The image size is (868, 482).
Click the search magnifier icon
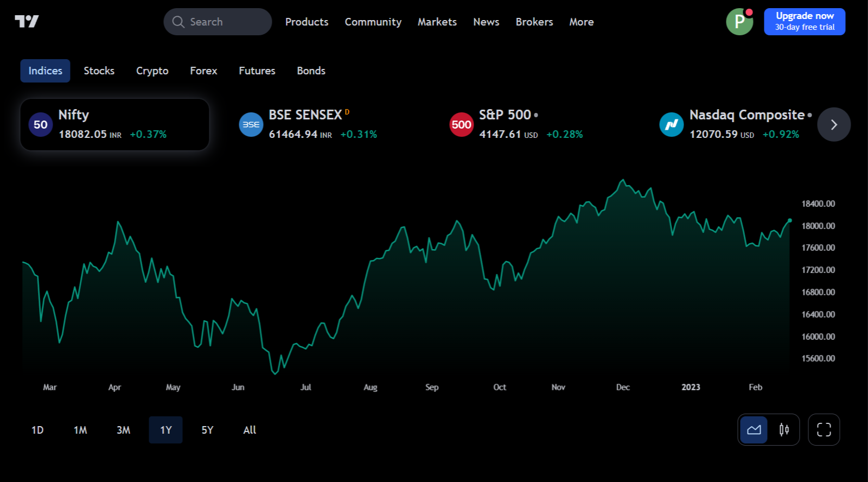point(178,22)
